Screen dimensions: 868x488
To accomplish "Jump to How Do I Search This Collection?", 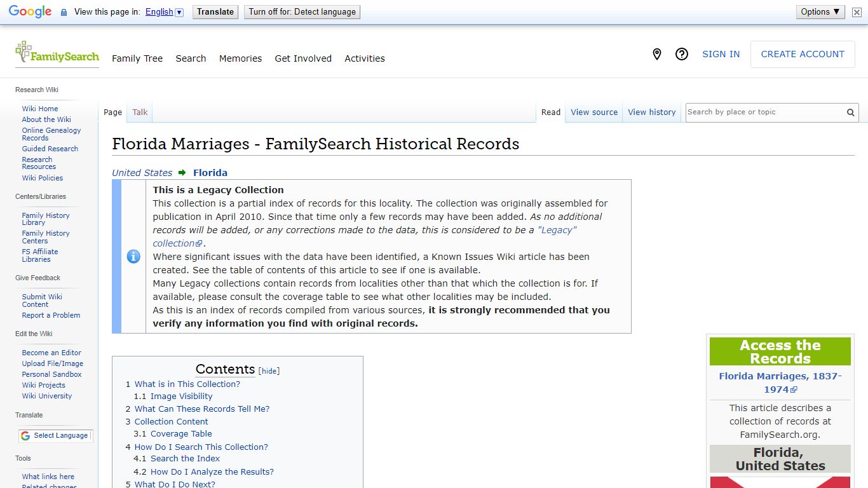I will 201,447.
